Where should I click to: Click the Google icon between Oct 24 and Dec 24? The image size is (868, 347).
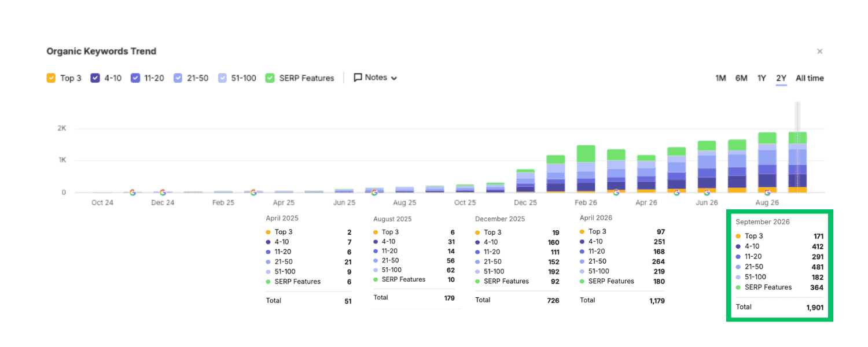click(133, 193)
